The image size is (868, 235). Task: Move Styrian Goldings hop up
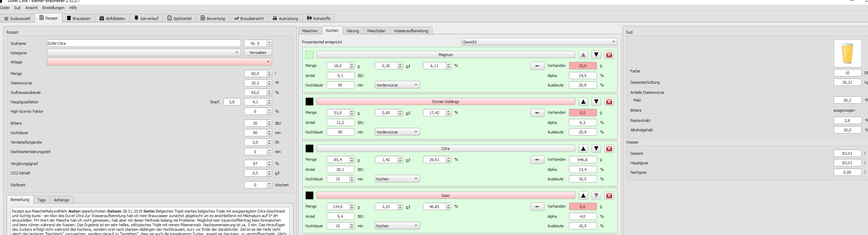point(583,102)
